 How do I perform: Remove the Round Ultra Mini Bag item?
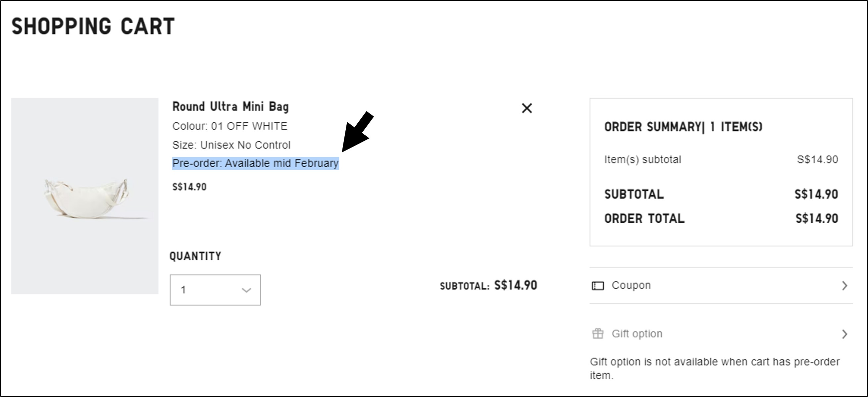point(527,109)
